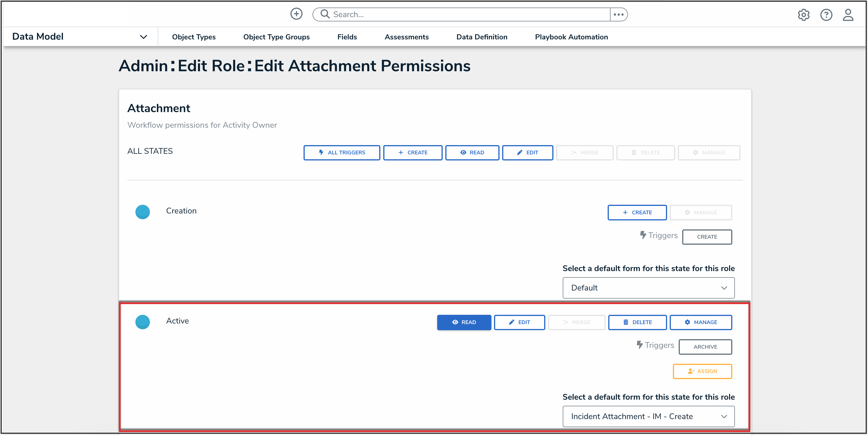
Task: Open the Default form dropdown
Action: [x=648, y=288]
